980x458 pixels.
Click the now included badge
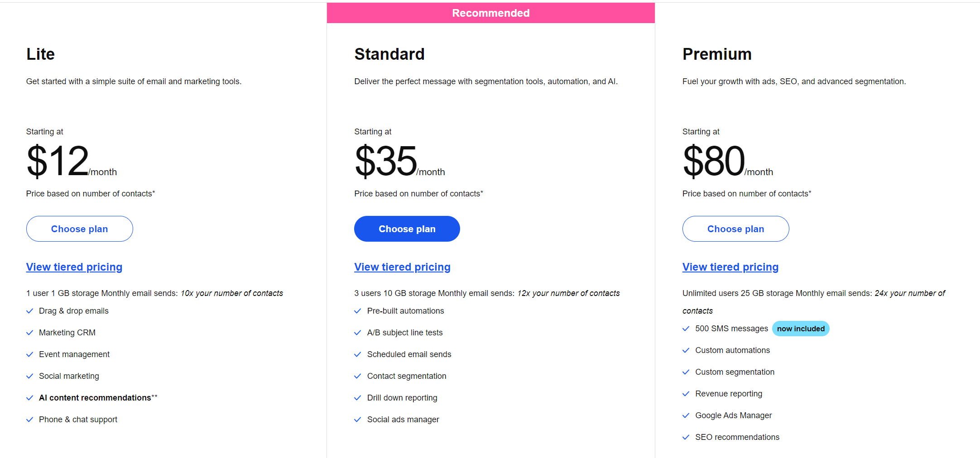point(801,329)
